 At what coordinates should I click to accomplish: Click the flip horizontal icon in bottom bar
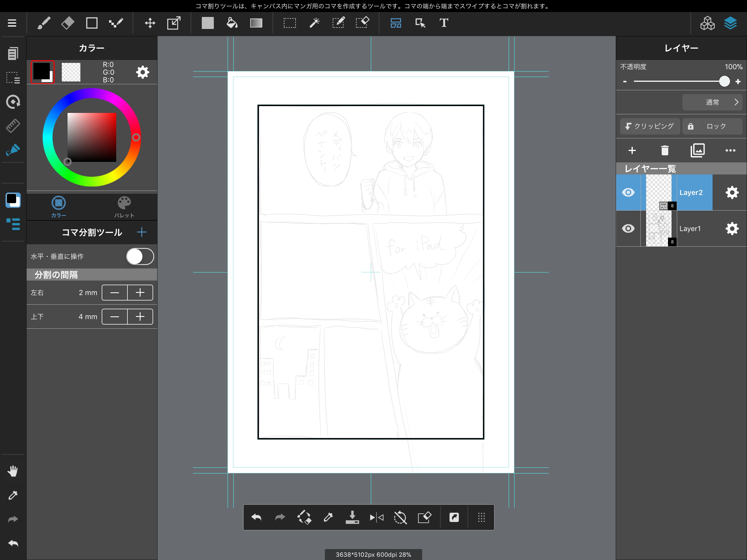[x=376, y=517]
